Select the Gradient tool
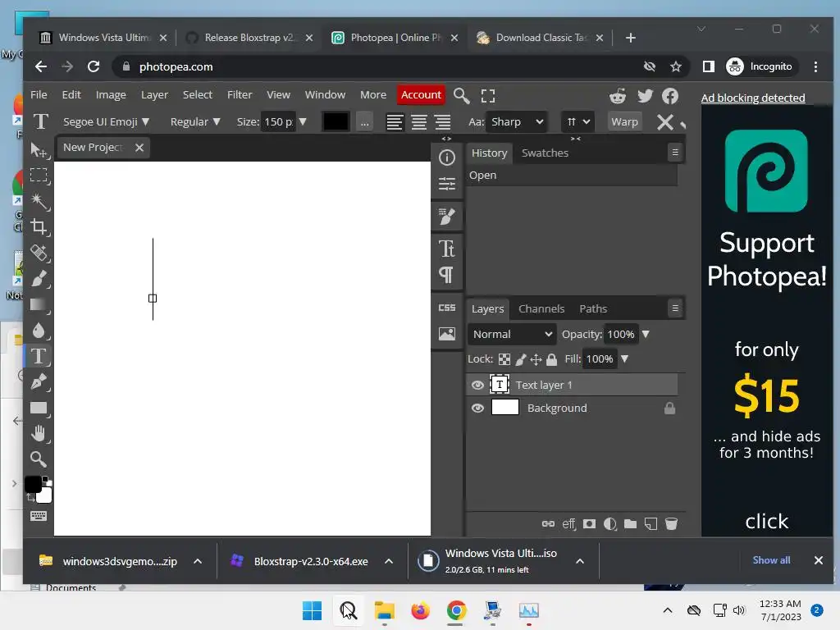Screen dimensions: 840x630 click(39, 304)
